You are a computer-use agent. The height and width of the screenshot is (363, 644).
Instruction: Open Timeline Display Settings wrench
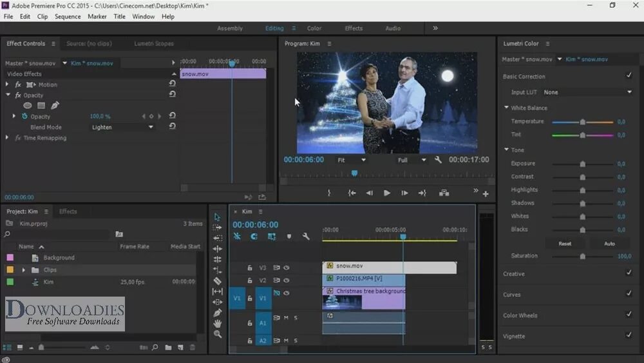pyautogui.click(x=305, y=237)
